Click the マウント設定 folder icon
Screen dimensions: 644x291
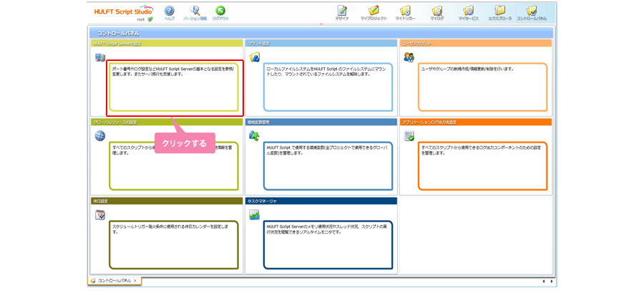pos(254,57)
